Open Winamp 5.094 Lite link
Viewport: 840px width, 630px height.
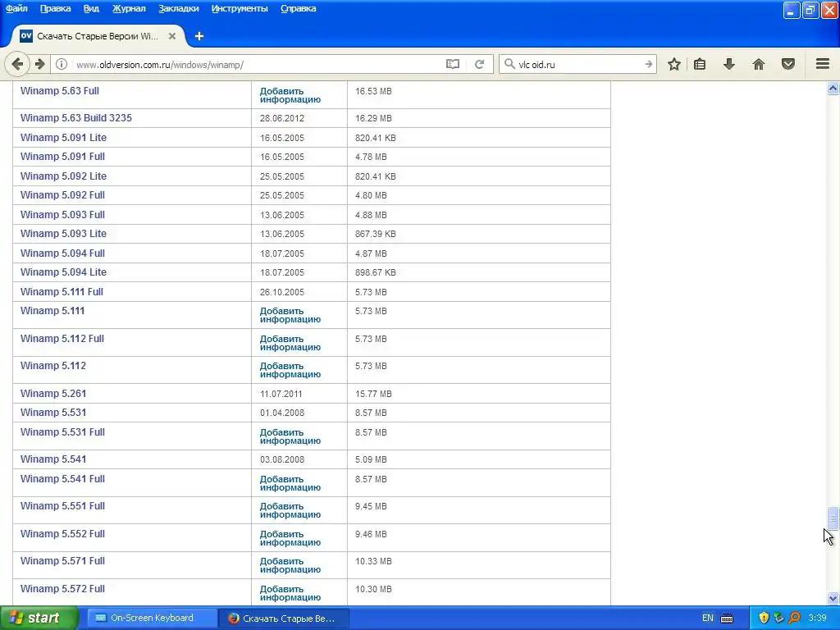[63, 272]
